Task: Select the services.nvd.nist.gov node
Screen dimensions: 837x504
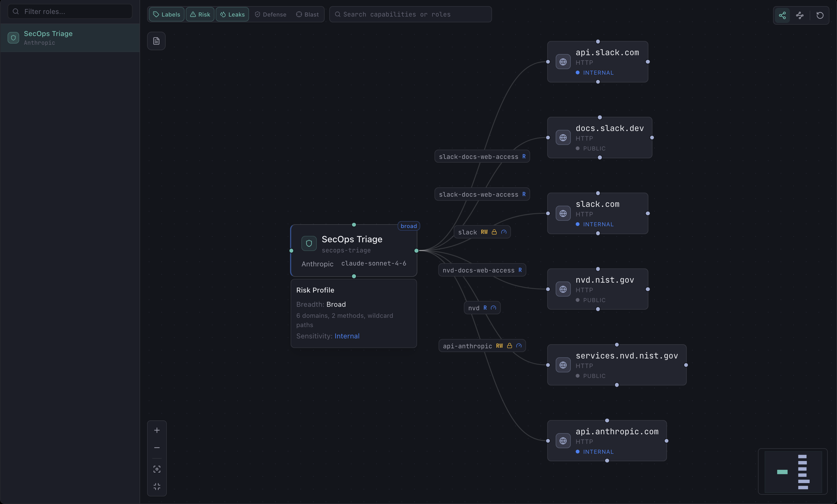Action: point(616,365)
